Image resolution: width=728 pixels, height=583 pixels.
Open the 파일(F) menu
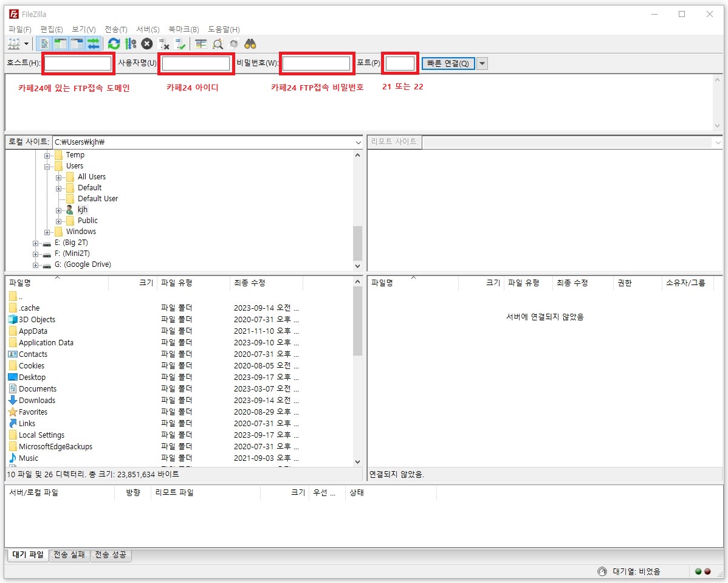point(20,29)
